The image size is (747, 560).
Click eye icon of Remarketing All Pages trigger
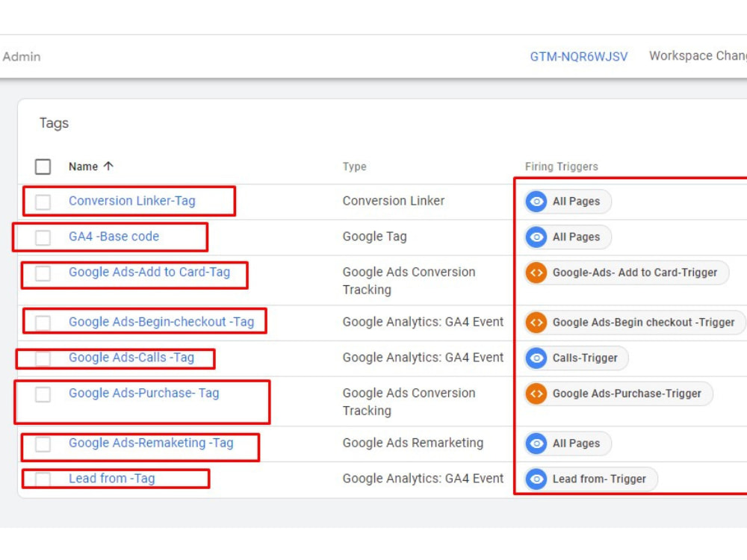[x=536, y=444]
